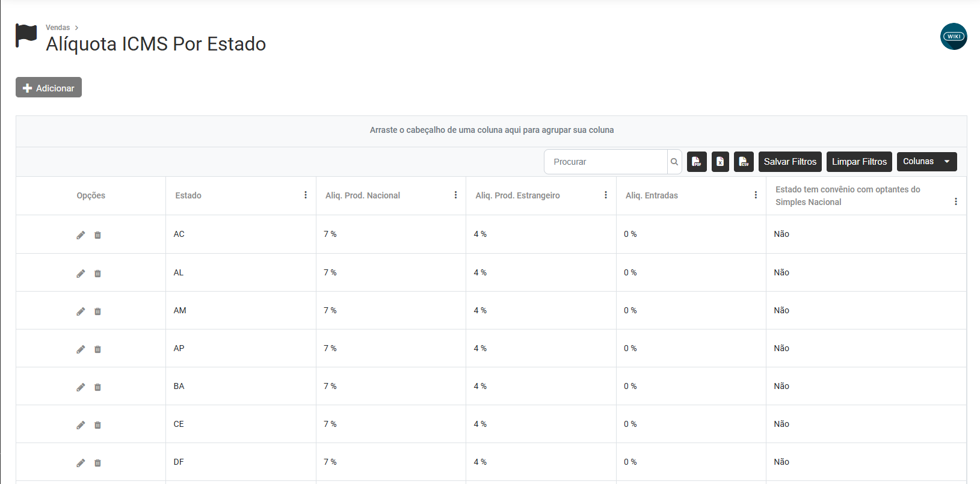
Task: Open Estado column options menu
Action: click(x=306, y=195)
